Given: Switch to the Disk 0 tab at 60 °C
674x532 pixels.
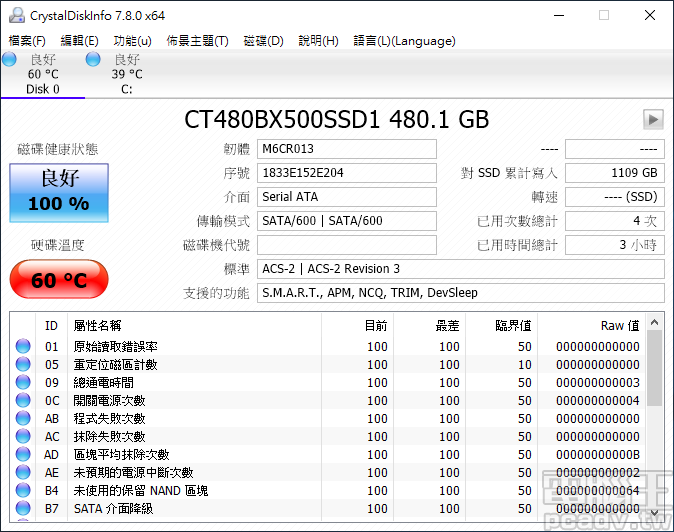Looking at the screenshot, I should point(43,74).
